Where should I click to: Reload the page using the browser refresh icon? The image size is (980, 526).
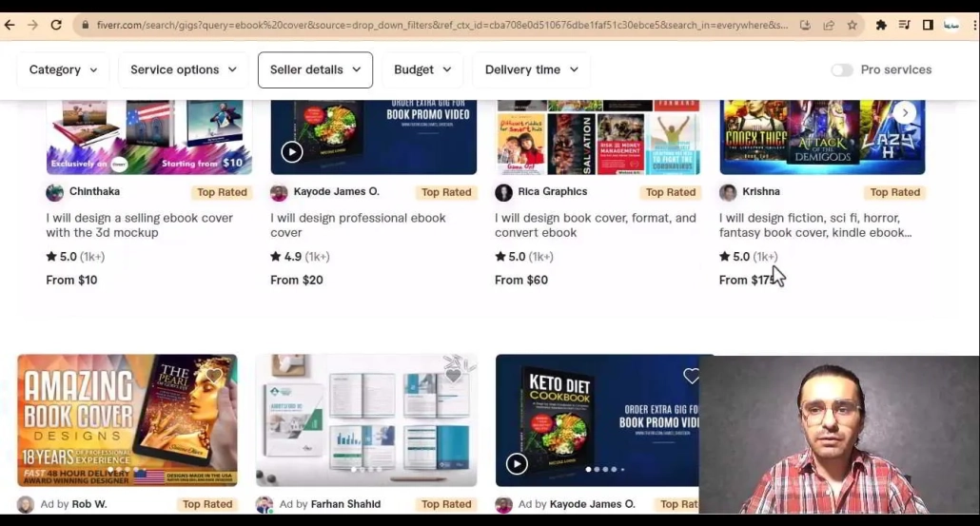pos(56,25)
